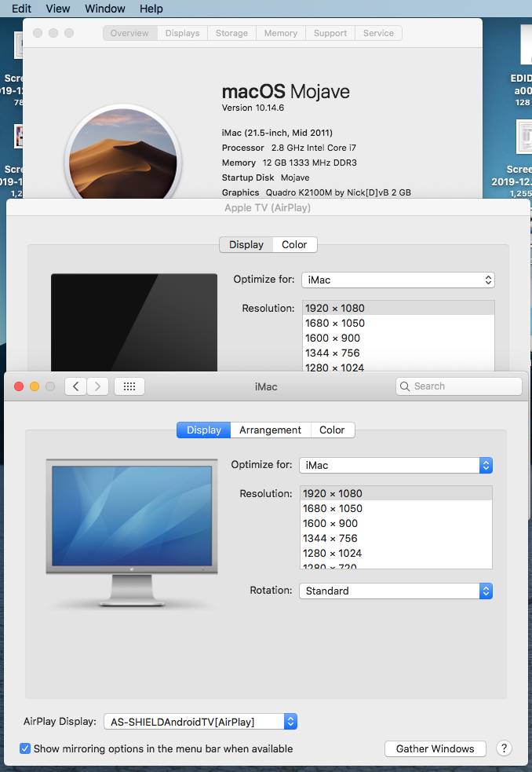This screenshot has height=772, width=532.
Task: Open the Window menu
Action: click(105, 9)
